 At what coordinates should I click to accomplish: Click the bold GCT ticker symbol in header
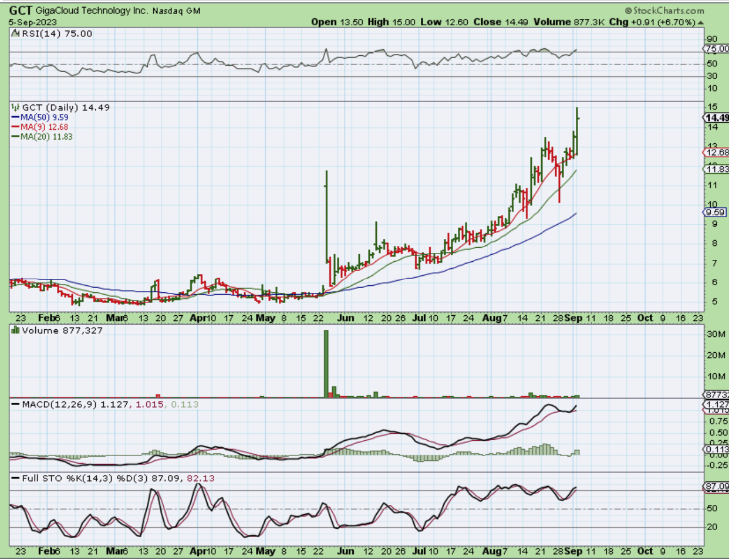click(x=21, y=11)
